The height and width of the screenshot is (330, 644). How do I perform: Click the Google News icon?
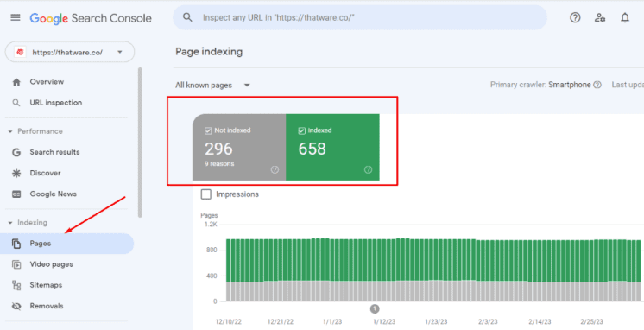[16, 194]
